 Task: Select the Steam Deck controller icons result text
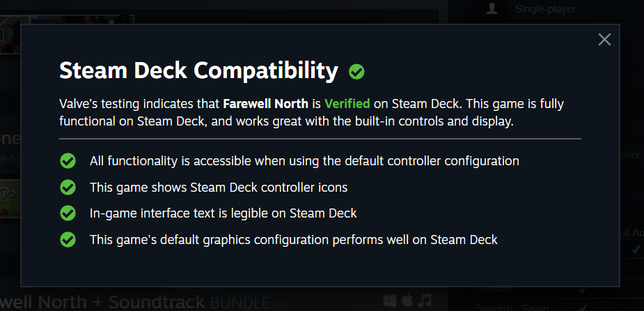click(218, 188)
